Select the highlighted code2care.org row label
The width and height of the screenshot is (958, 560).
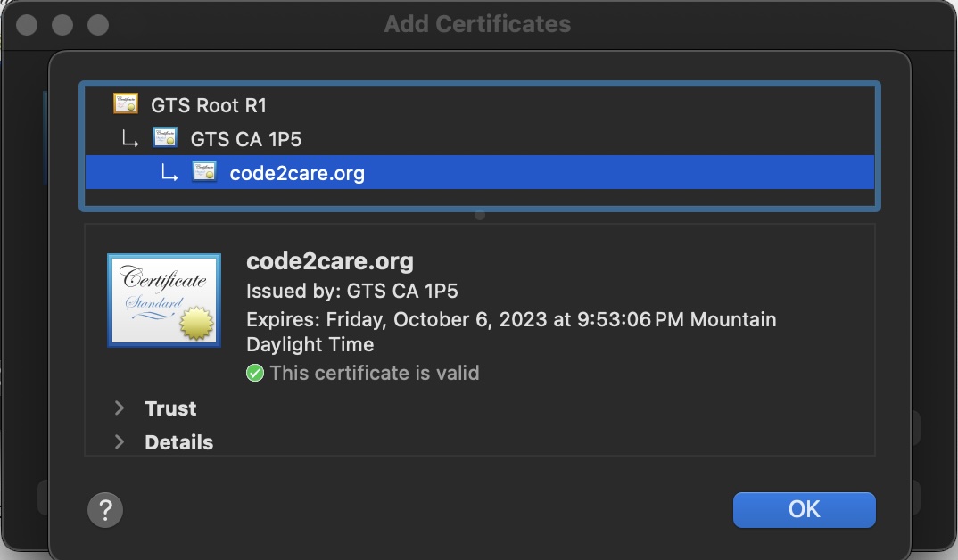tap(297, 173)
